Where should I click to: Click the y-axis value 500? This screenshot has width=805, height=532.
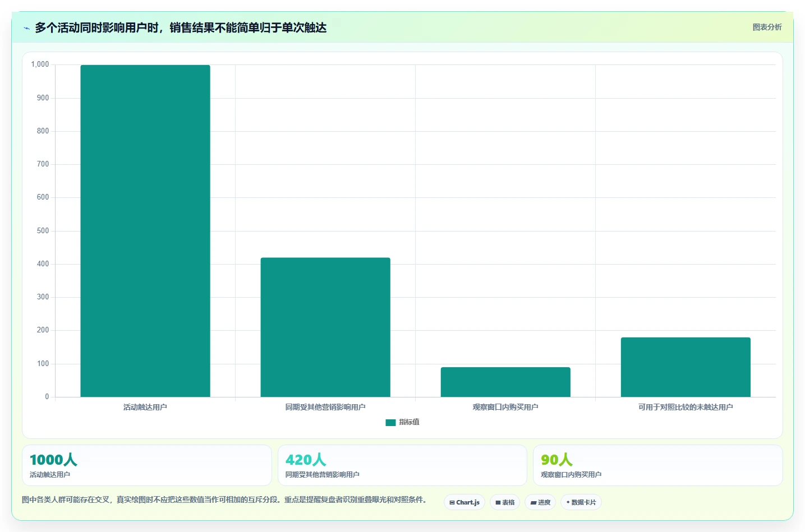[43, 231]
